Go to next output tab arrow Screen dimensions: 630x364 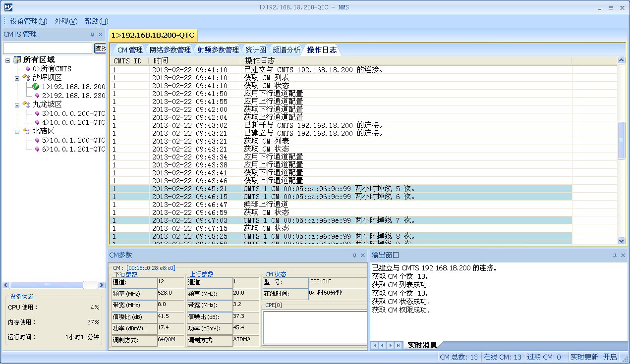click(390, 345)
